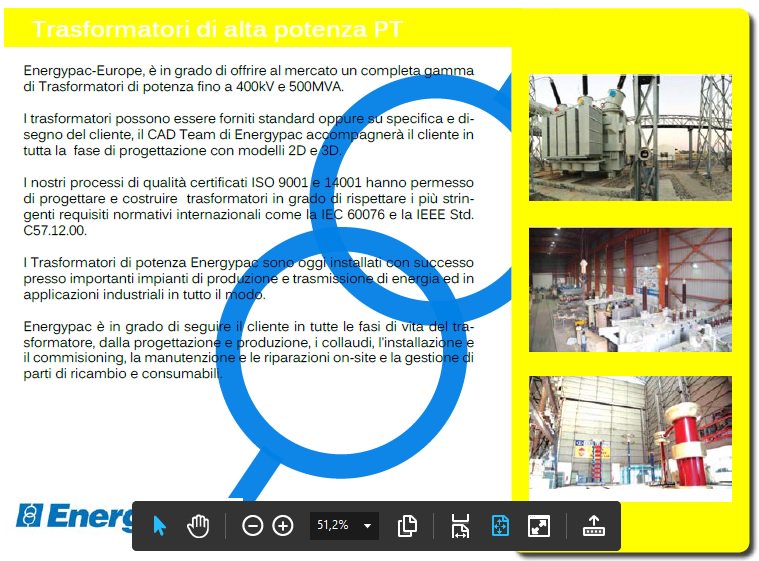Dock the floating toolbar with the upload icon

[593, 526]
